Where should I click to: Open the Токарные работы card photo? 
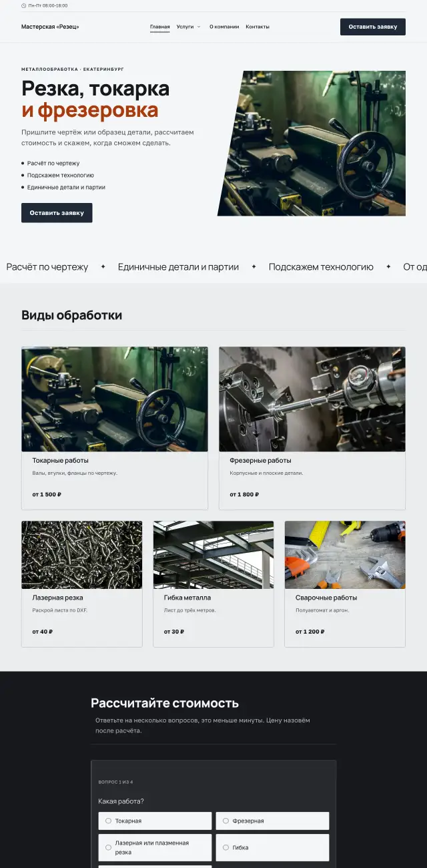[115, 399]
